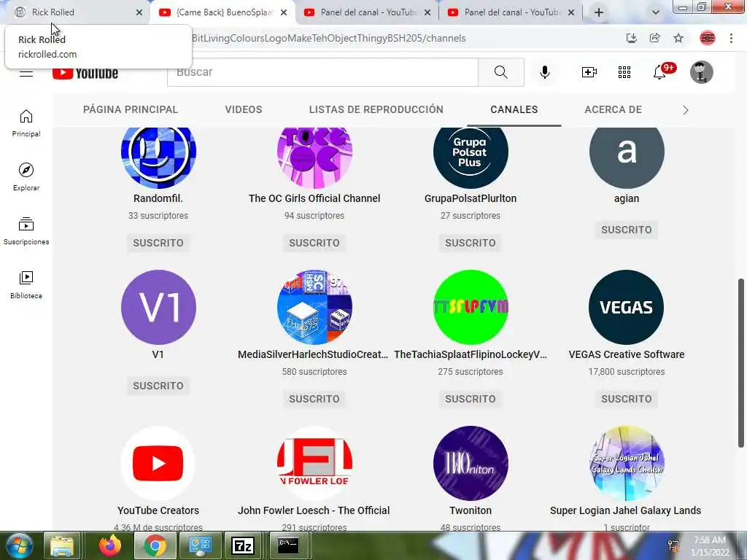
Task: Open Super Logian Jahel Galaxy Lands link
Action: tap(625, 510)
